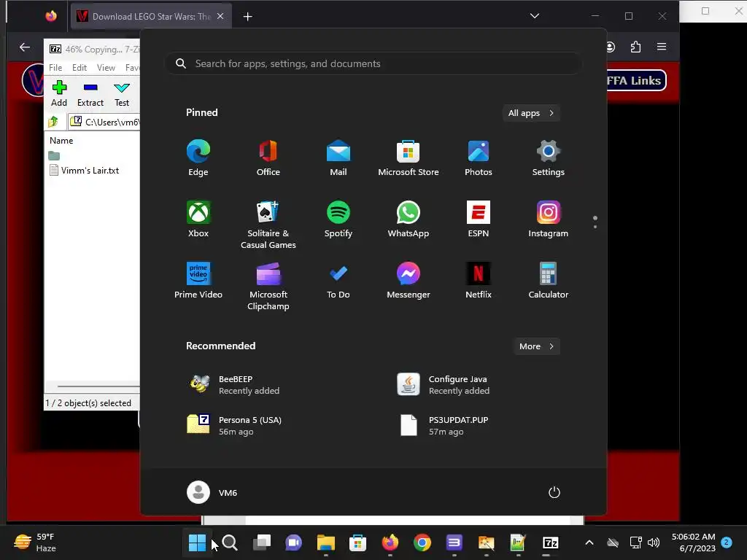Launch the Photos app
The width and height of the screenshot is (747, 560).
(x=479, y=157)
